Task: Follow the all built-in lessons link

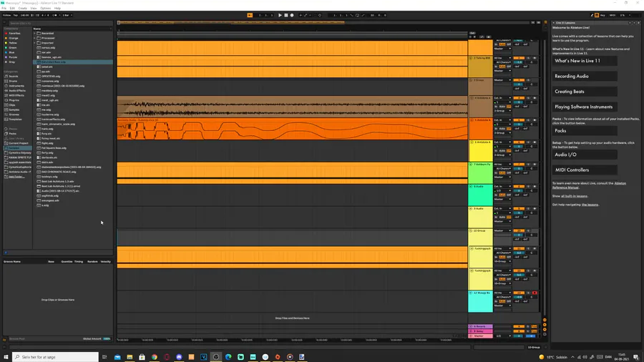Action: pos(574,196)
